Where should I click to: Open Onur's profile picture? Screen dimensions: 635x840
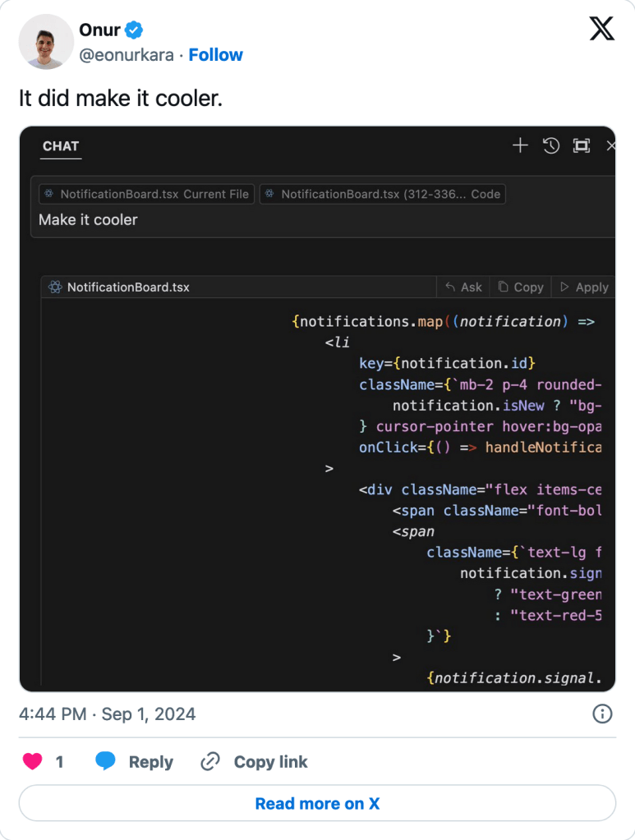point(46,42)
